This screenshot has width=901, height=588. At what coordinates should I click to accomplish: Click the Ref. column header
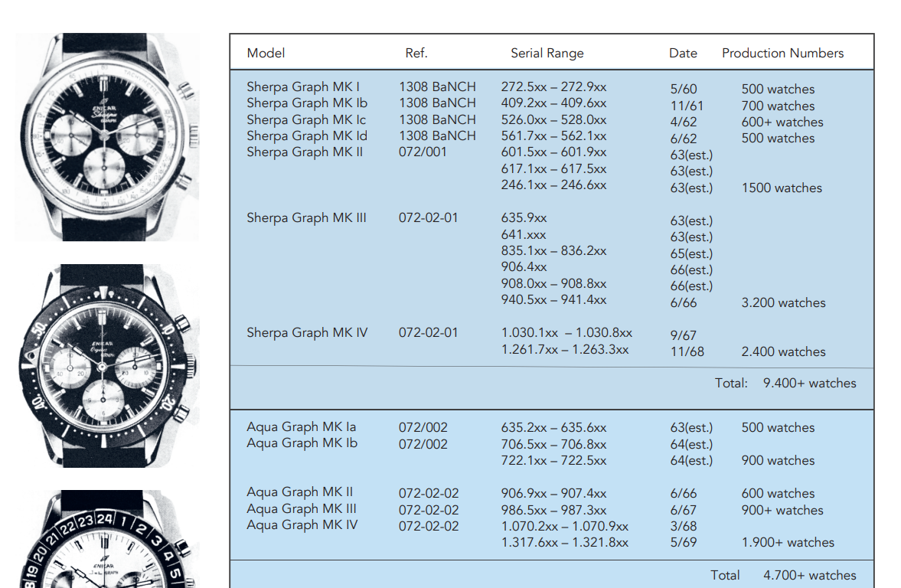click(x=416, y=53)
